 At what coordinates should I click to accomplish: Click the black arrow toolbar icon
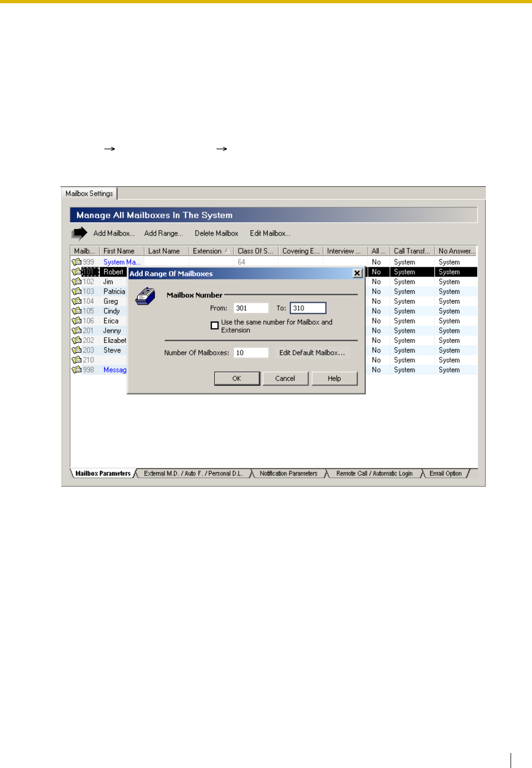pyautogui.click(x=79, y=233)
